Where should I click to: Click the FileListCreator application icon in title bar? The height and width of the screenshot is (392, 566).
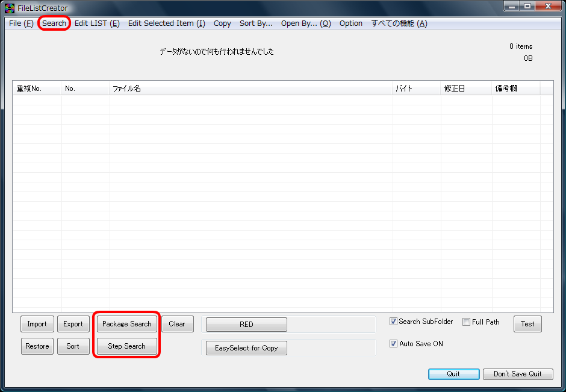tap(8, 8)
